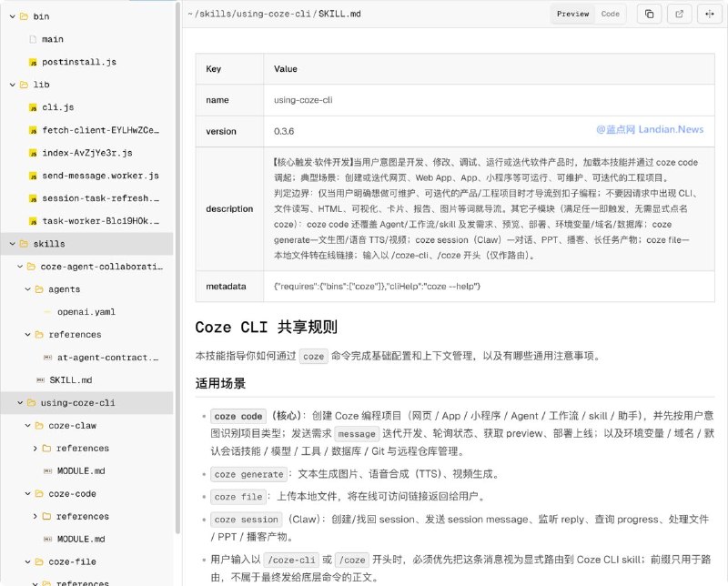Collapse the references folder above at-agent-contract

coord(28,335)
